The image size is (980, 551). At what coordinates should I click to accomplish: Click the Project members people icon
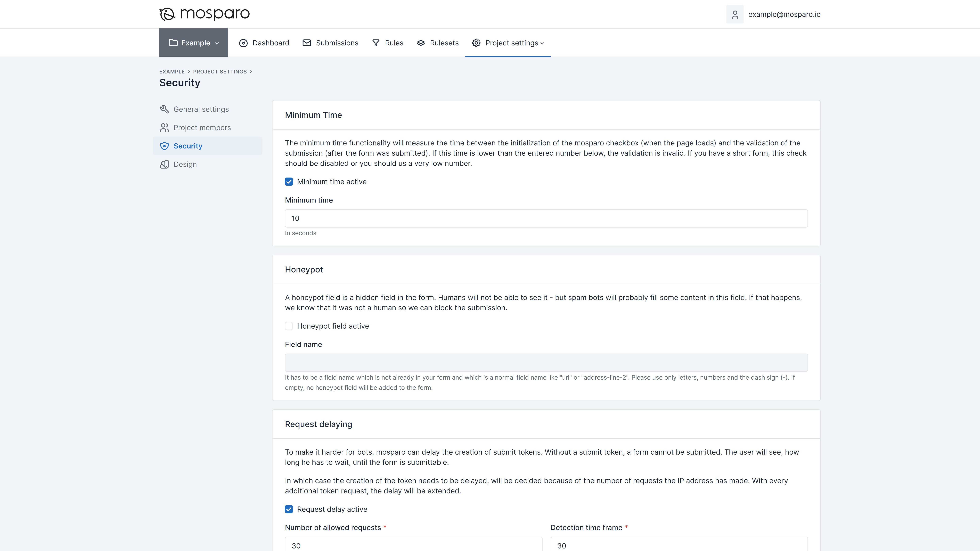pos(164,127)
